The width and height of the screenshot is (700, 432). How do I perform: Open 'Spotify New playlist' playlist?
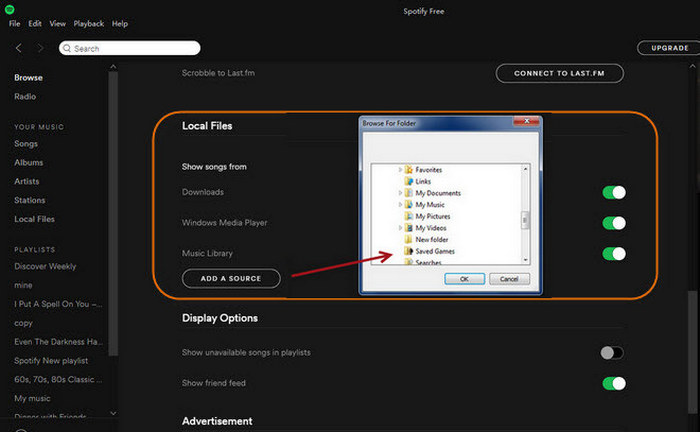(51, 361)
